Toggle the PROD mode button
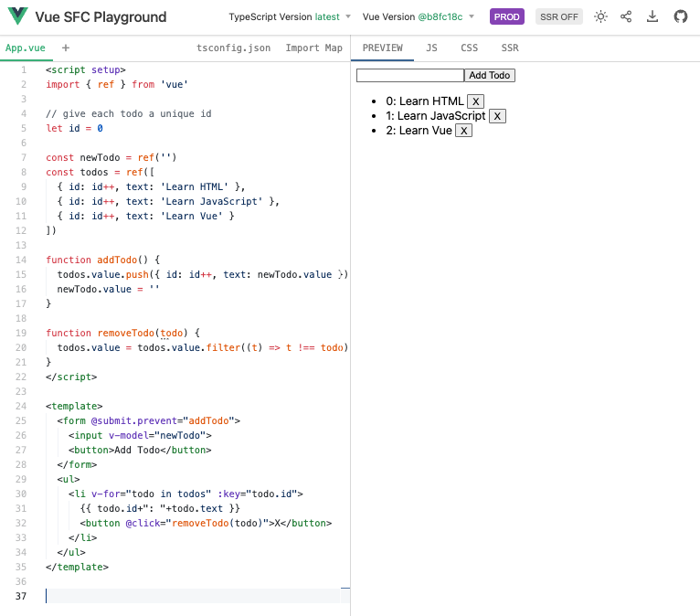 click(x=506, y=17)
